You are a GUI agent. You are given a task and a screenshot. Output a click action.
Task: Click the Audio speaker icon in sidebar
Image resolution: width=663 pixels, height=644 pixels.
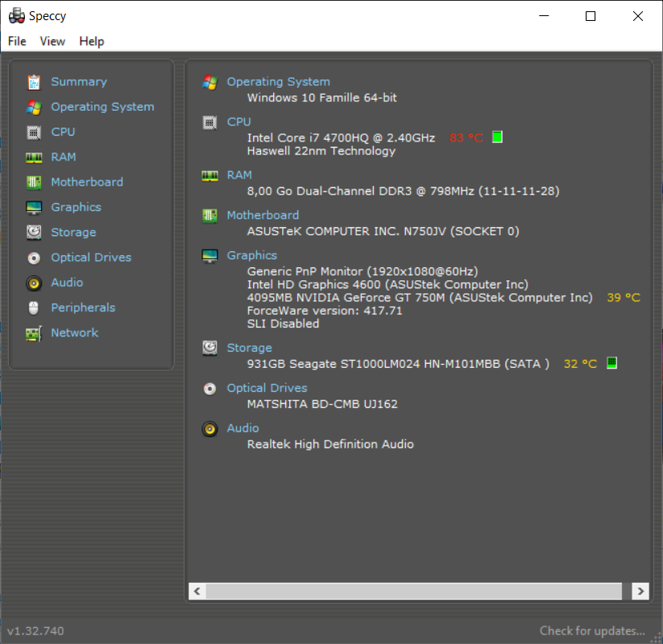point(34,283)
